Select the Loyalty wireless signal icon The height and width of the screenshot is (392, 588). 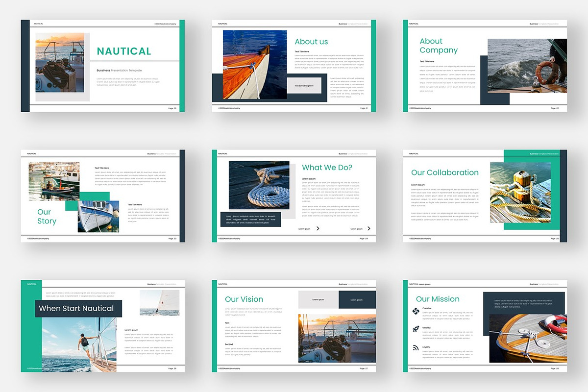415,347
